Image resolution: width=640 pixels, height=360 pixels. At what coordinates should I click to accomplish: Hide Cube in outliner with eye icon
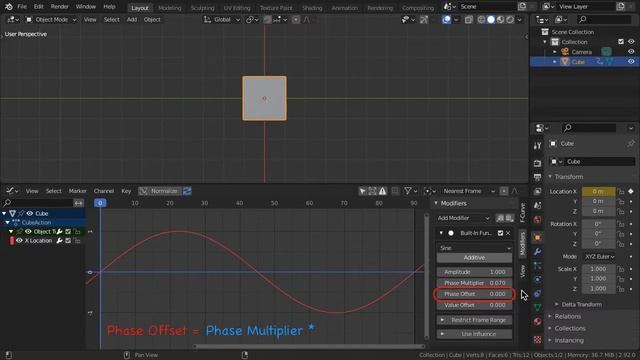coord(631,62)
